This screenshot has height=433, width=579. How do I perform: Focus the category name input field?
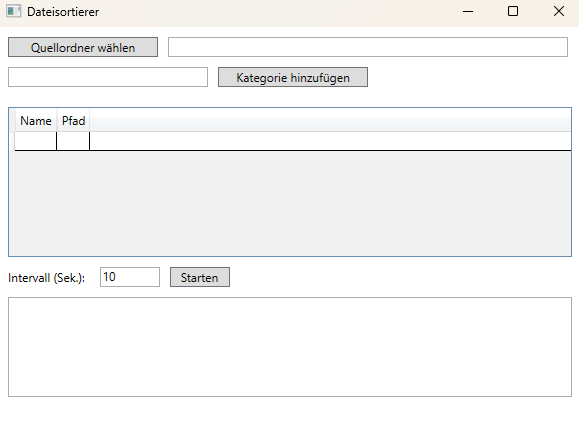(108, 77)
